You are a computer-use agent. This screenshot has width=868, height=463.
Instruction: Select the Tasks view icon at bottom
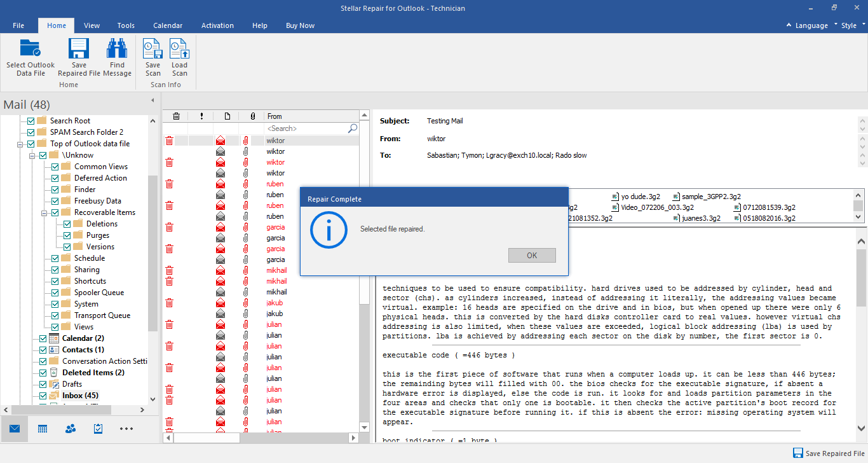click(x=97, y=429)
